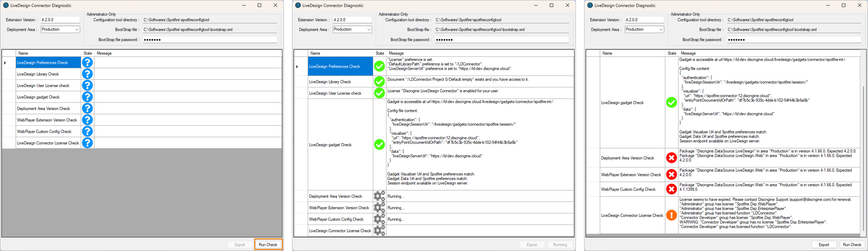Open Deployment Area dropdown in middle window
Image resolution: width=868 pixels, height=251 pixels.
[x=352, y=30]
